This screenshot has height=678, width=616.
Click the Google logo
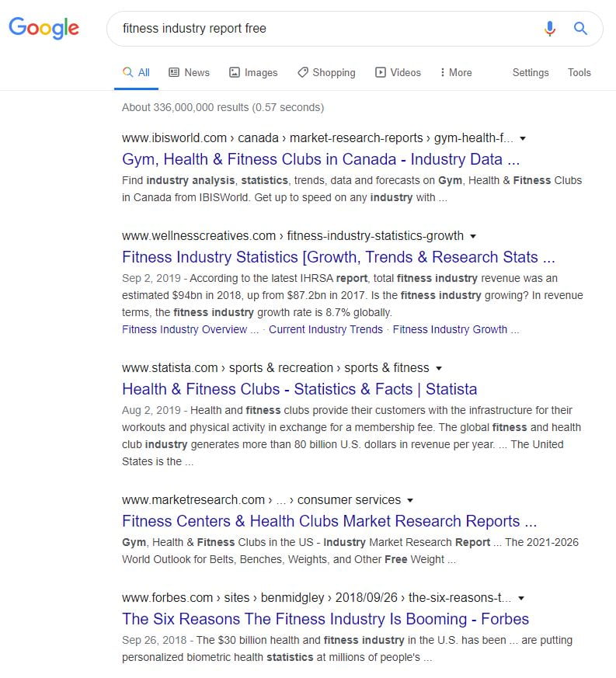44,28
